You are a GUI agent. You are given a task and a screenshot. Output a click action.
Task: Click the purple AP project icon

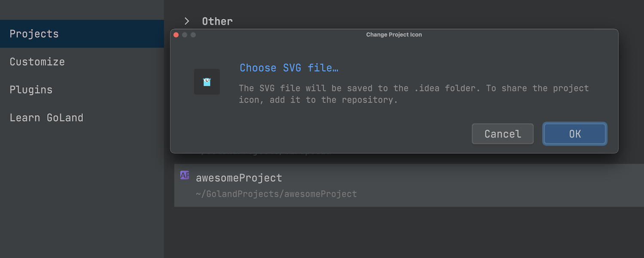(185, 175)
